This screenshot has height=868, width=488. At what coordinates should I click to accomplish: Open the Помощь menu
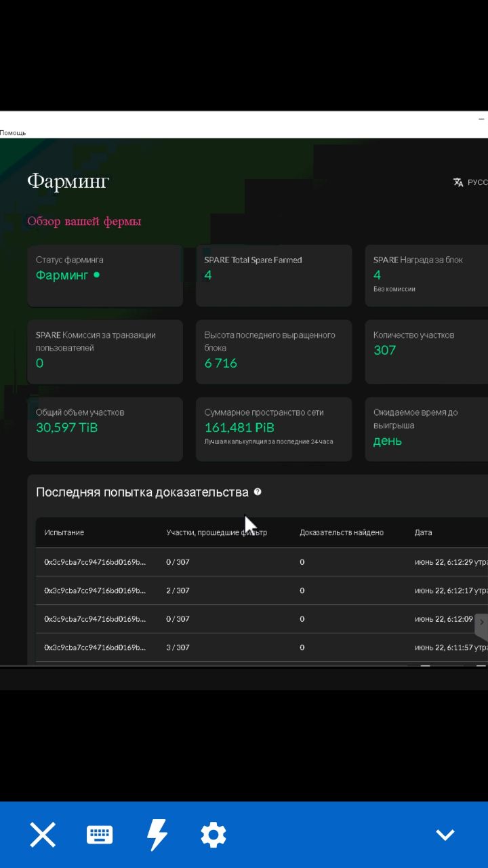pos(13,133)
